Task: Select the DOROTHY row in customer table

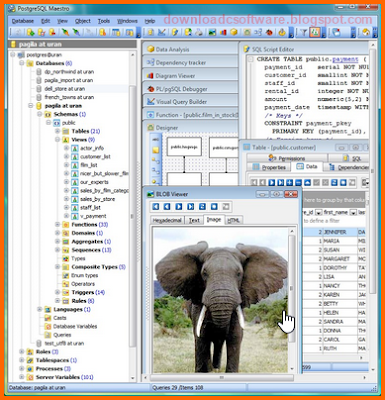Action: [x=334, y=268]
